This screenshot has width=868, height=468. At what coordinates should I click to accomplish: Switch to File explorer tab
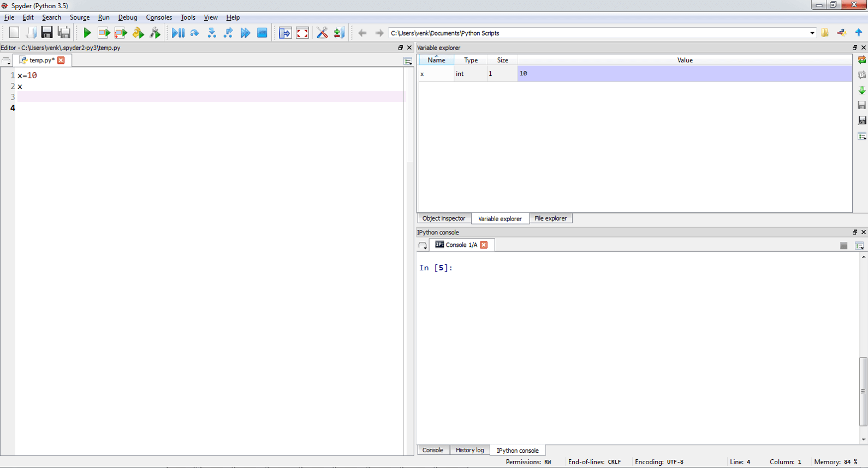(550, 218)
